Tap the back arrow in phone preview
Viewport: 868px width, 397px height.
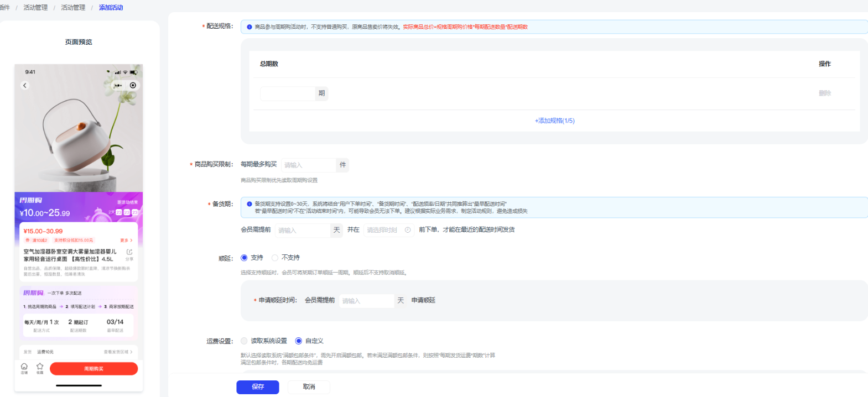point(25,85)
